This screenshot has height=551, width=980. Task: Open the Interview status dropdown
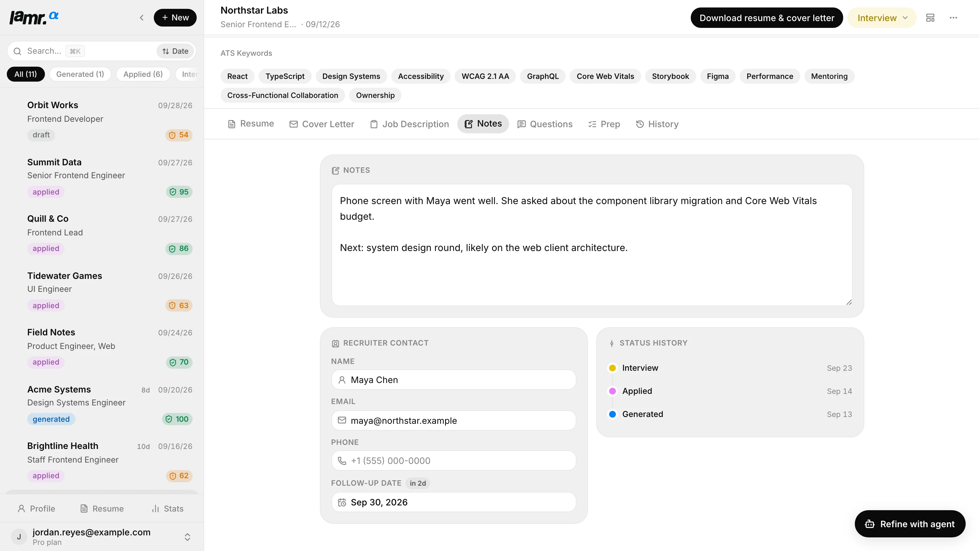(x=882, y=18)
